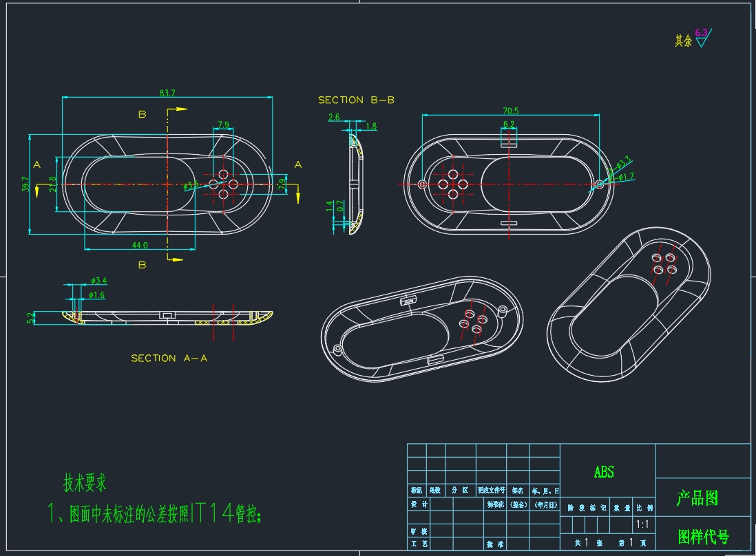Click the surface roughness triangle symbol
This screenshot has height=556, width=756.
pos(704,39)
